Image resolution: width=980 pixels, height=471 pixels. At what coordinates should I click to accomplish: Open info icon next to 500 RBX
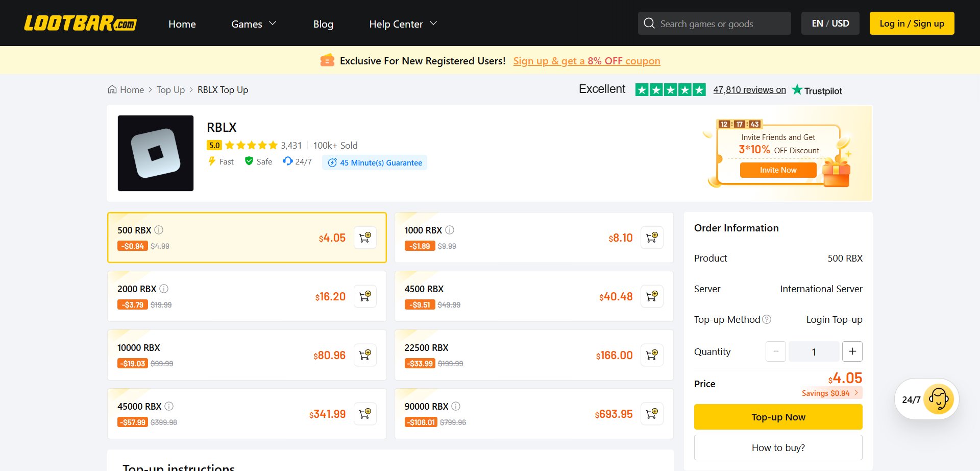pos(159,230)
